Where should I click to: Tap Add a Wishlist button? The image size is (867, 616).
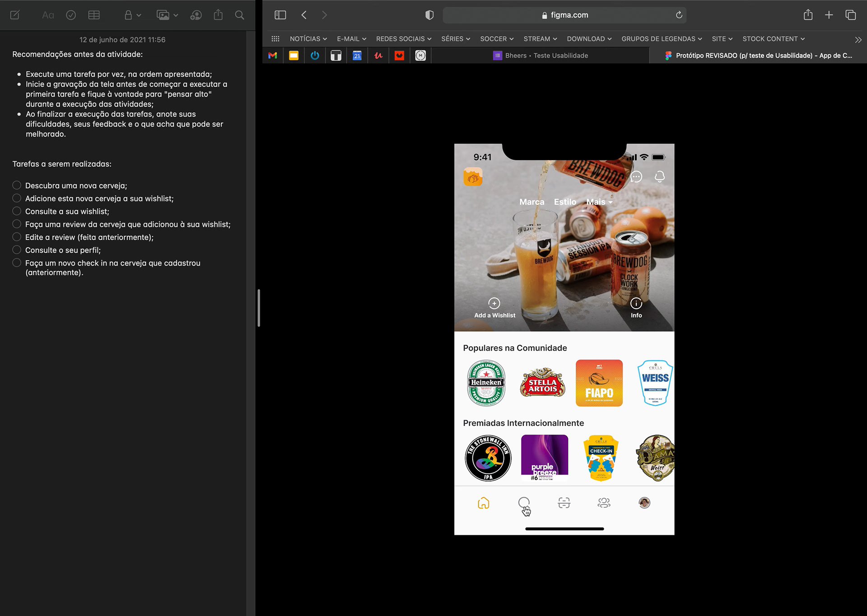494,308
